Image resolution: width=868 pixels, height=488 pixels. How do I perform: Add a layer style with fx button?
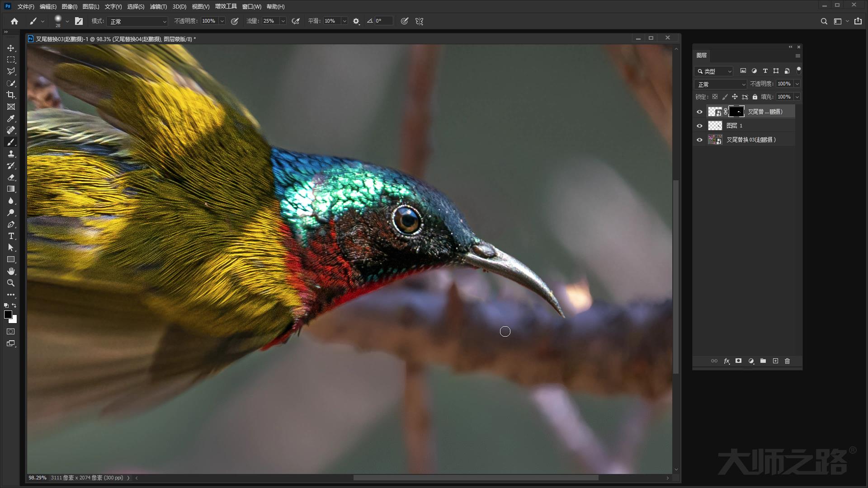[726, 361]
